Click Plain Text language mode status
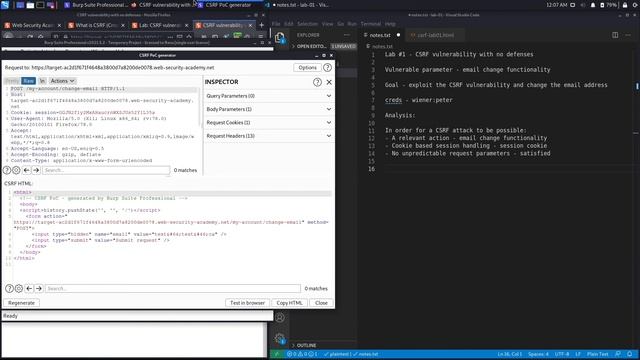This screenshot has width=640, height=360. 598,354
